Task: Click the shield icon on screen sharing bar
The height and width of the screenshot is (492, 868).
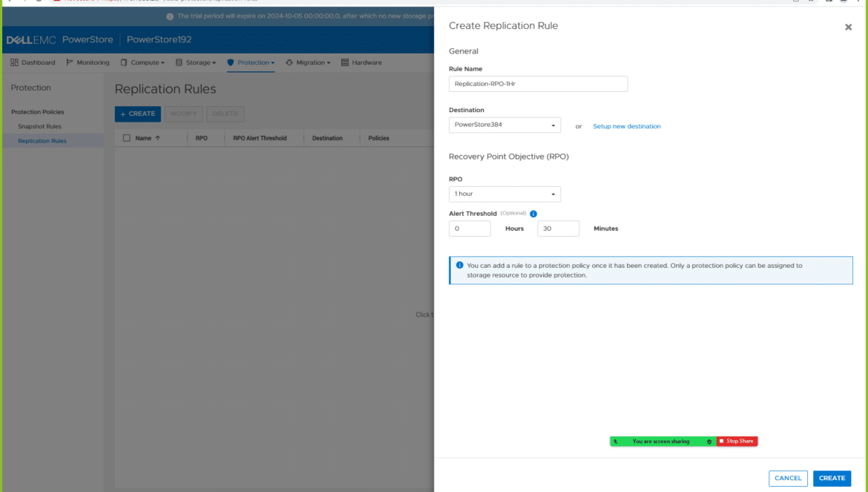Action: pyautogui.click(x=709, y=442)
